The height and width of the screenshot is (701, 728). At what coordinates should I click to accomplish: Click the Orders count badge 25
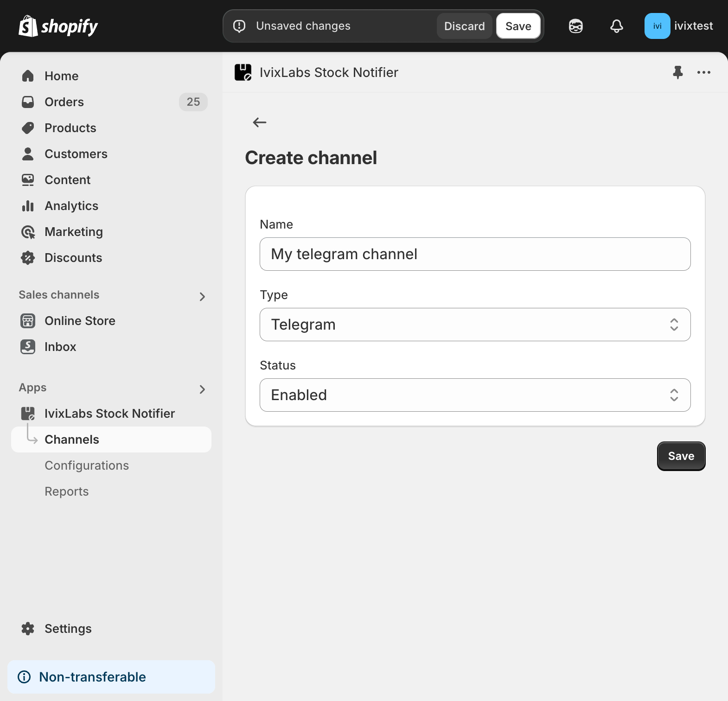pyautogui.click(x=193, y=102)
